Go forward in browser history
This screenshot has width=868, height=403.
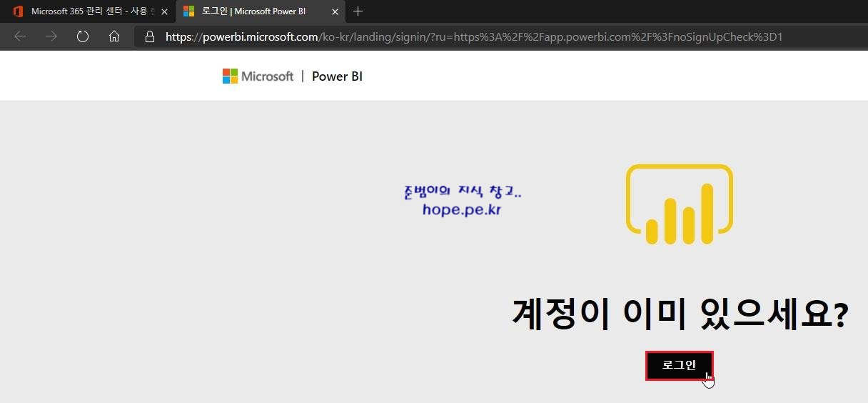click(x=51, y=36)
